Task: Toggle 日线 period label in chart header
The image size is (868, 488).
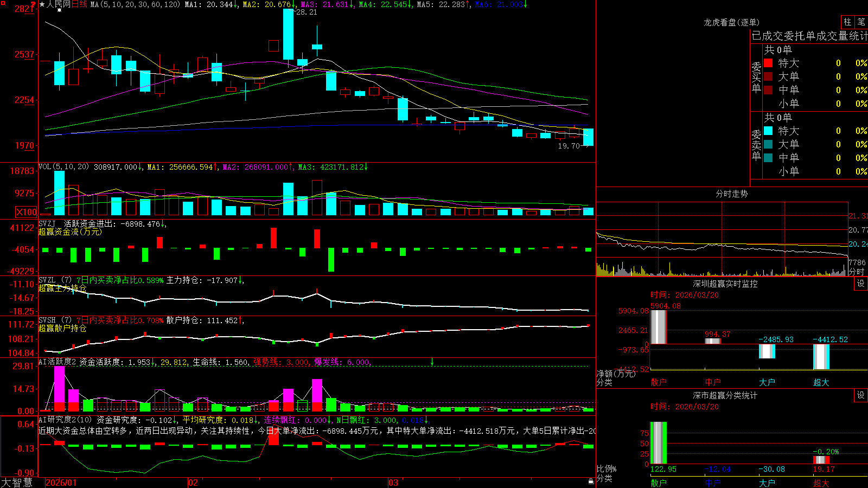Action: coord(79,4)
